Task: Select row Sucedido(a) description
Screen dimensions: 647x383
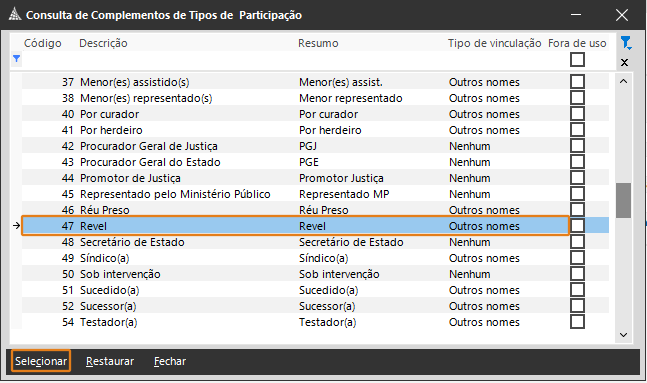Action: pos(109,290)
